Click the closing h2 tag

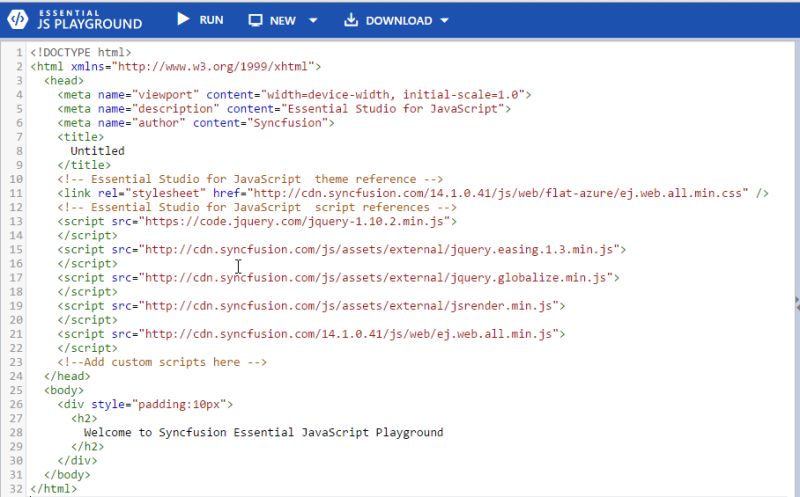pos(87,446)
